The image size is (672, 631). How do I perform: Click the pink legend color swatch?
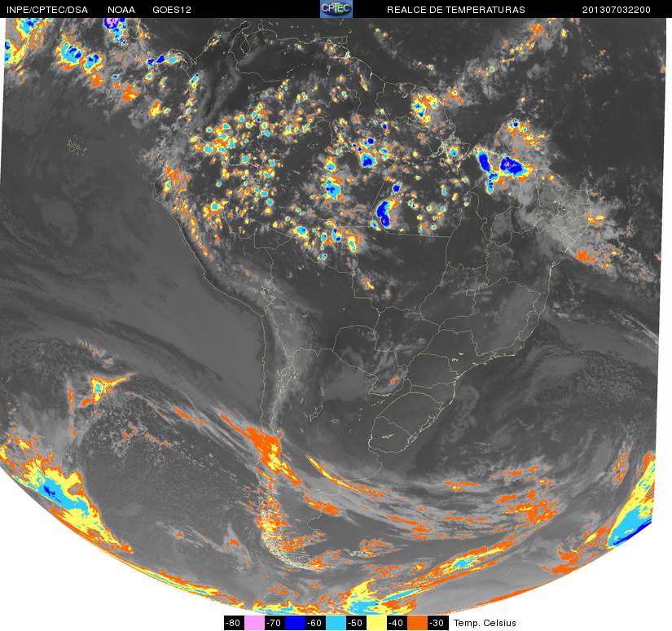(254, 623)
